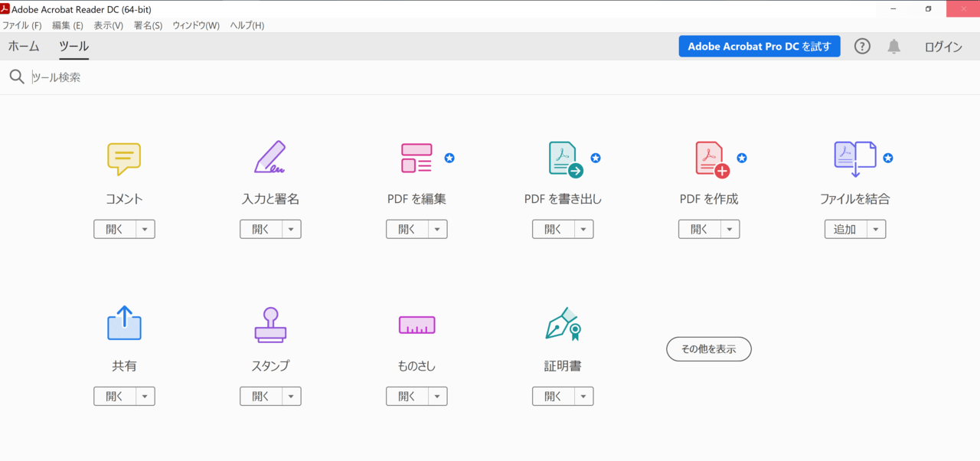Click the 証明書 fountain pen icon
Screen dimensions: 980x461
pos(563,324)
